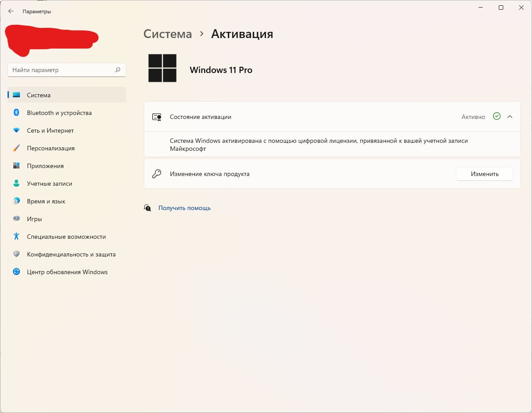Open Специальные возможности settings
Viewport: 532px width, 413px height.
click(x=67, y=237)
